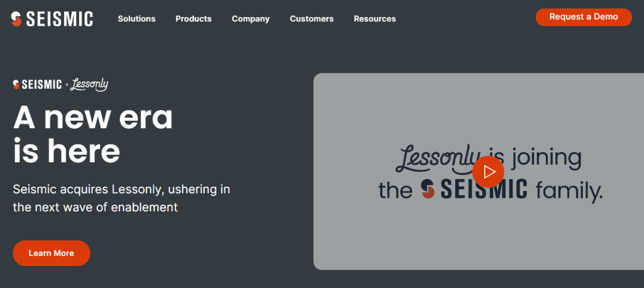
Task: Expand the Resources navigation item
Action: coord(375,19)
